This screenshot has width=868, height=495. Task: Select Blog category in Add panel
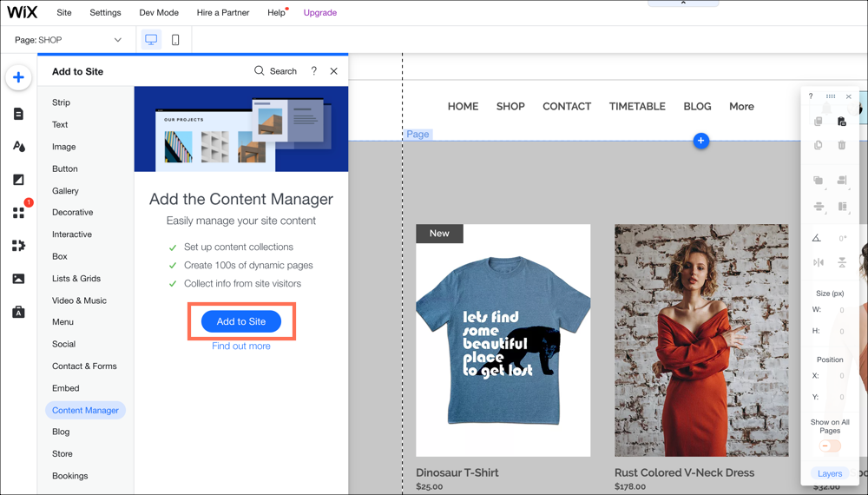click(61, 432)
